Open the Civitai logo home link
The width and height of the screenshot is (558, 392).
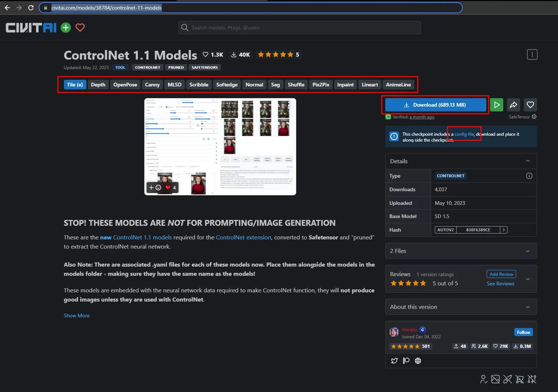(x=31, y=28)
